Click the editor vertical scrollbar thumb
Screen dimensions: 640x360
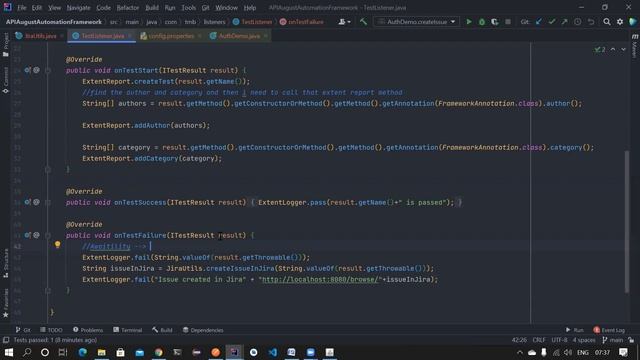(x=627, y=221)
